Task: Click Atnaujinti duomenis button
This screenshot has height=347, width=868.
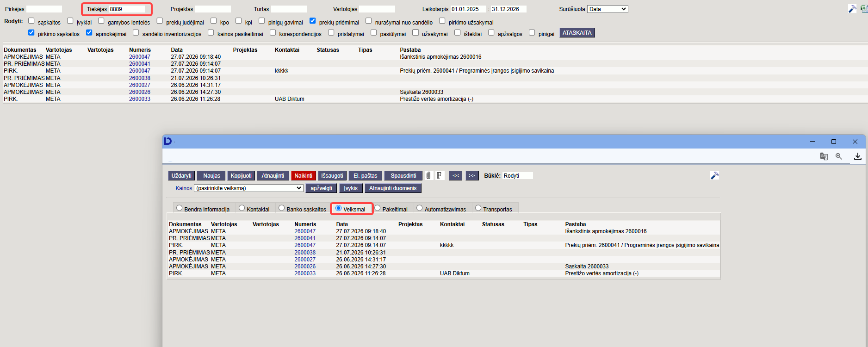Action: [393, 188]
